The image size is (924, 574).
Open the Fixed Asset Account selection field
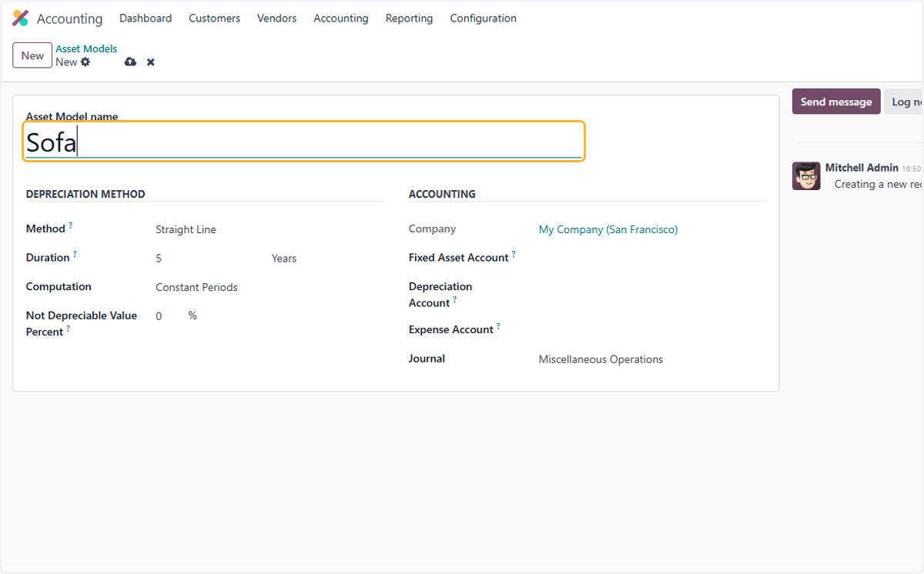652,258
